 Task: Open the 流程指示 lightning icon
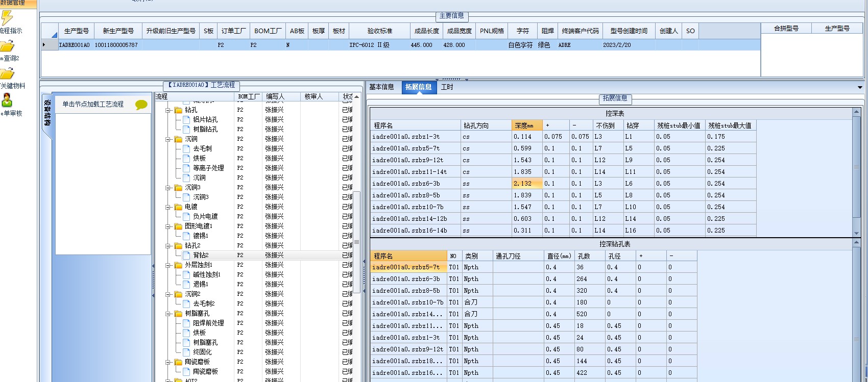tap(7, 17)
